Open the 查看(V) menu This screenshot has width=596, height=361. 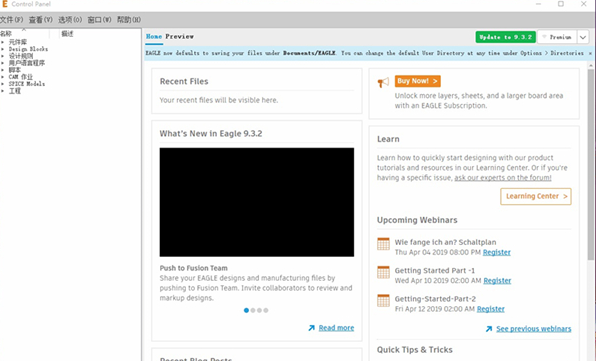pos(40,20)
